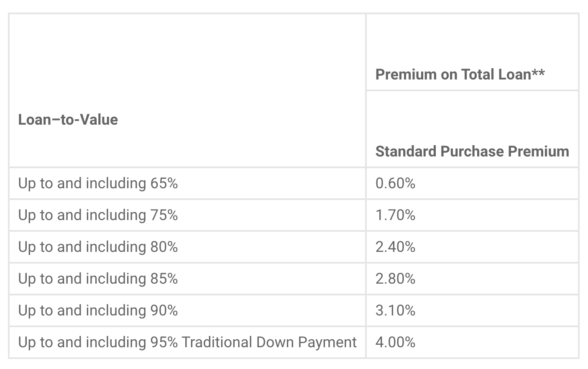Select the 'Up to and including 75%' cell

tap(98, 215)
